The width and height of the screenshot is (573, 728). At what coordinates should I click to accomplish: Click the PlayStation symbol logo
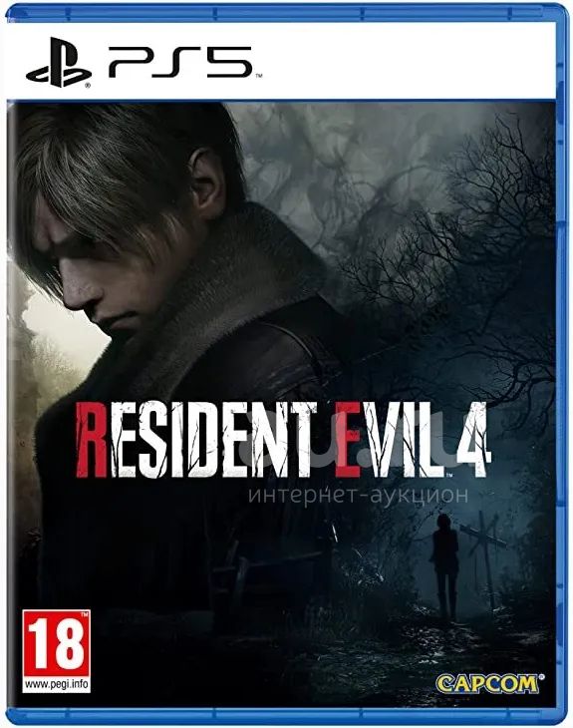click(x=59, y=62)
